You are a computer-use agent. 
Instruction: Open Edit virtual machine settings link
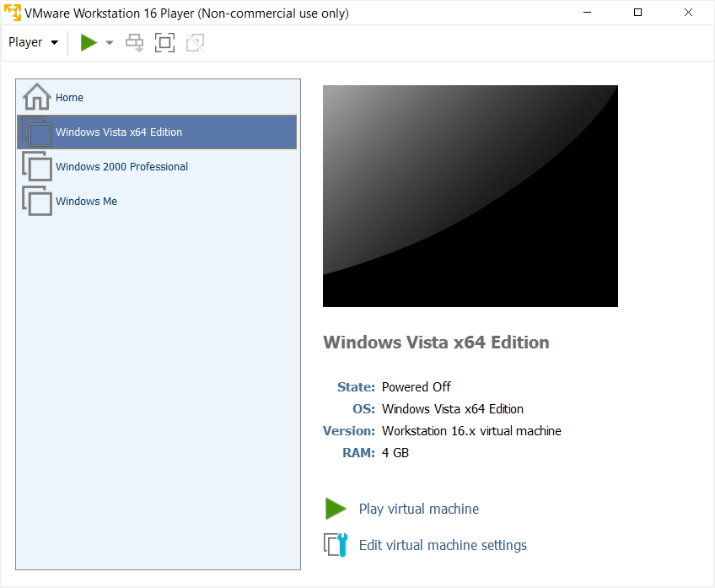click(x=443, y=545)
